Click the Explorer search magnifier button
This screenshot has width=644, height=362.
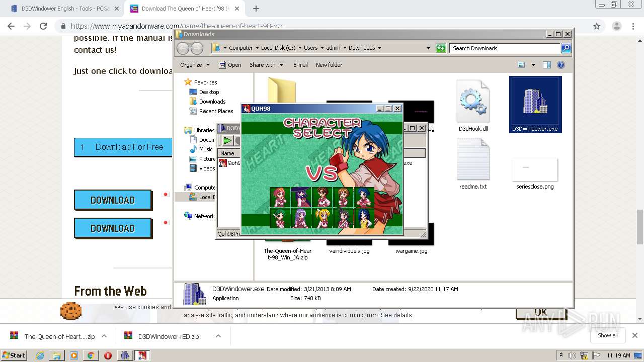566,48
